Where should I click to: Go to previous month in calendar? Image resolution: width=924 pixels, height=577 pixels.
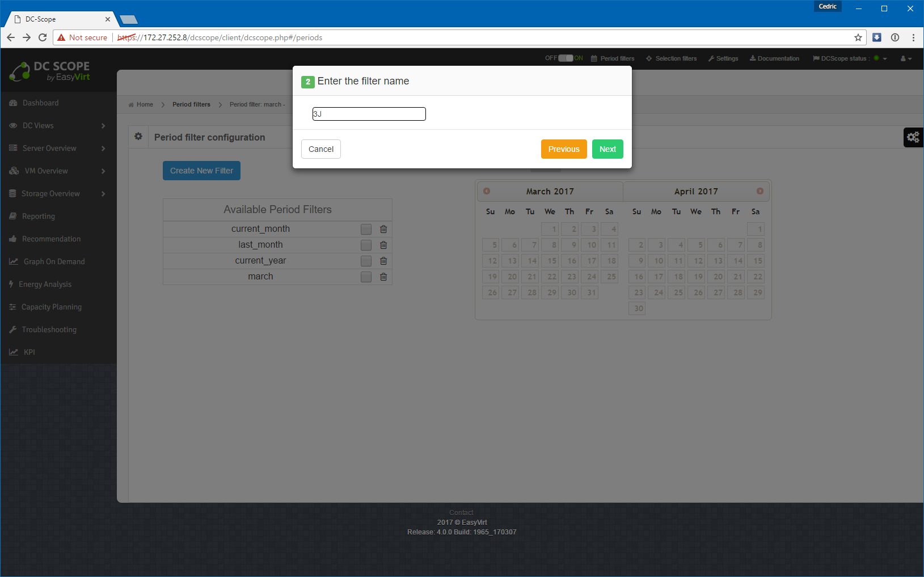click(487, 191)
